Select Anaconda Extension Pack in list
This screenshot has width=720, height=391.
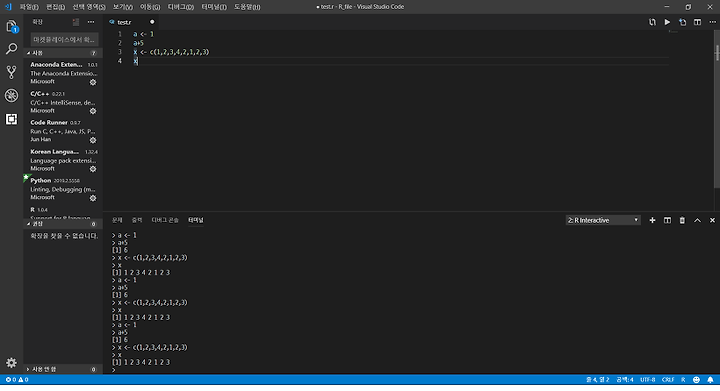pyautogui.click(x=63, y=73)
